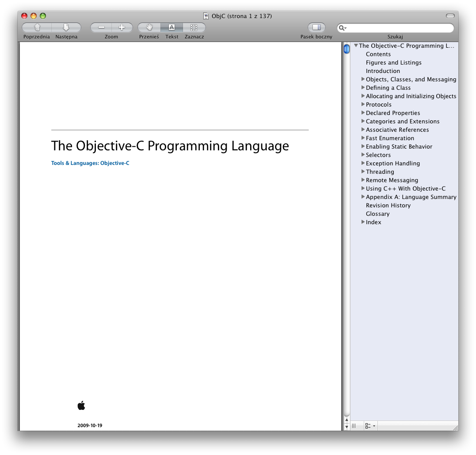The image size is (476, 455).
Task: Go to next page with Następna arrow
Action: [x=66, y=27]
